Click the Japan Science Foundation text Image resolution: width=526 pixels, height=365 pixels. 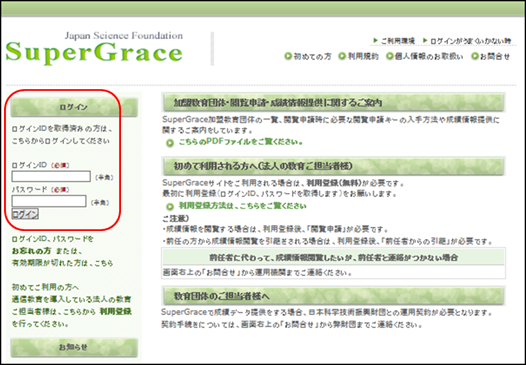124,35
